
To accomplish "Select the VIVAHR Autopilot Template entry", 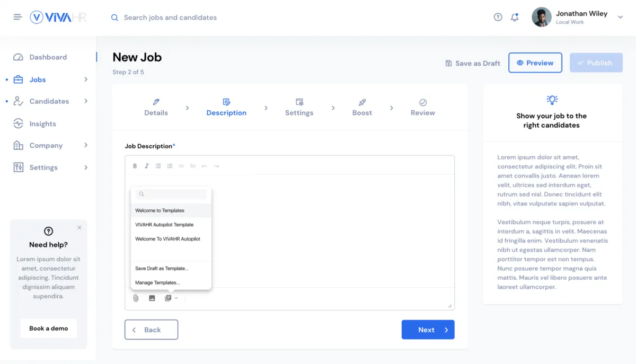I will 164,225.
